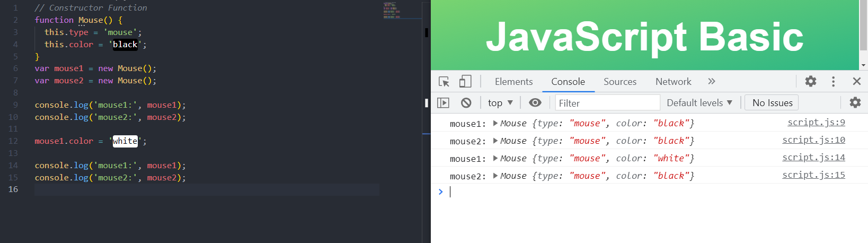Image resolution: width=868 pixels, height=243 pixels.
Task: Open the Default levels dropdown
Action: tap(699, 103)
